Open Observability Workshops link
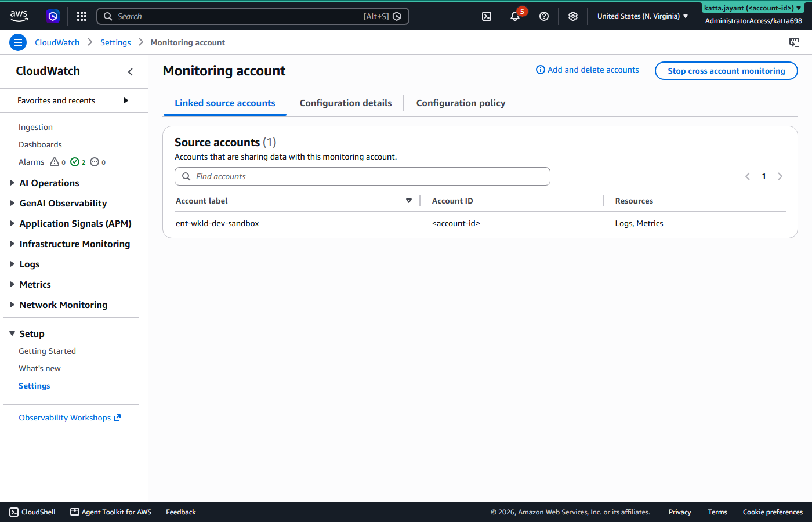Viewport: 812px width, 522px height. coord(64,418)
